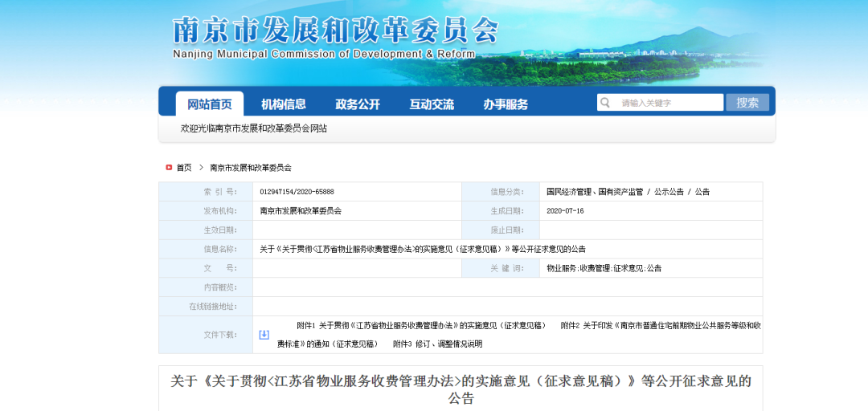Select the 政务公开 menu item
Screen dimensions: 868x411
(358, 104)
